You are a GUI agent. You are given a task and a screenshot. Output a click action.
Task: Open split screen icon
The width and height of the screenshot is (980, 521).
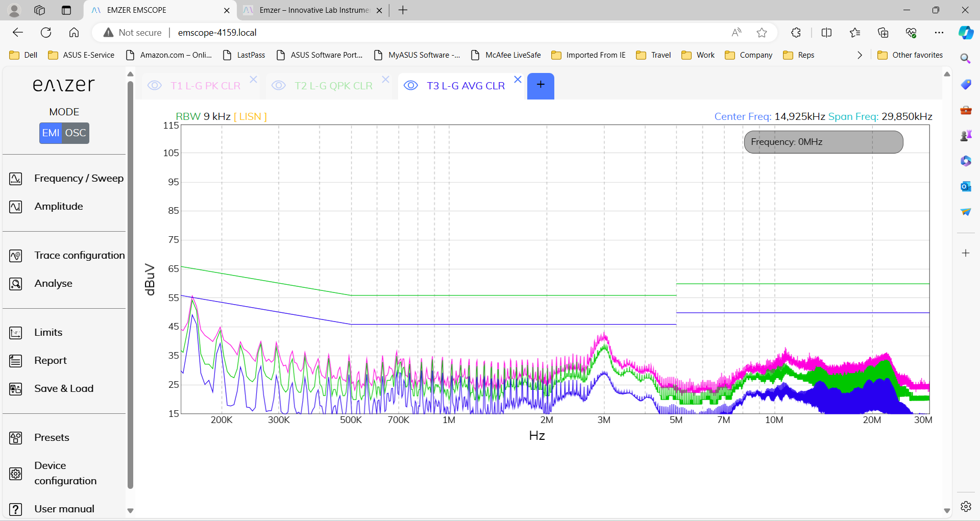click(826, 33)
